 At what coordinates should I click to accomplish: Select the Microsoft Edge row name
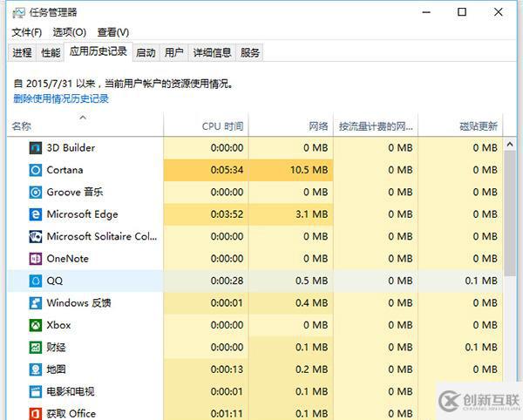tap(83, 214)
